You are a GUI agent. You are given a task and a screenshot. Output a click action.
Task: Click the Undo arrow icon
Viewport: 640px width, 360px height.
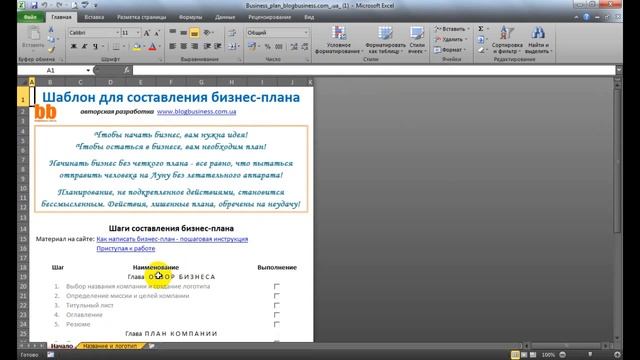(x=44, y=5)
